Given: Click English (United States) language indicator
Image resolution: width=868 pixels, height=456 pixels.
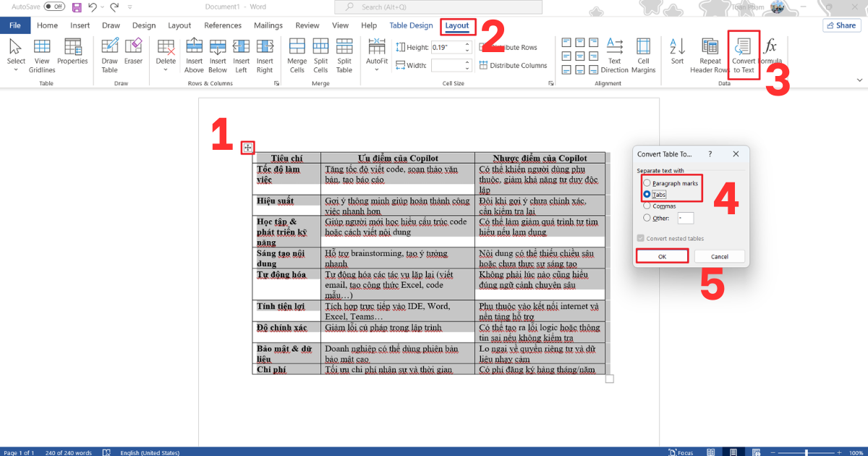Looking at the screenshot, I should [150, 452].
